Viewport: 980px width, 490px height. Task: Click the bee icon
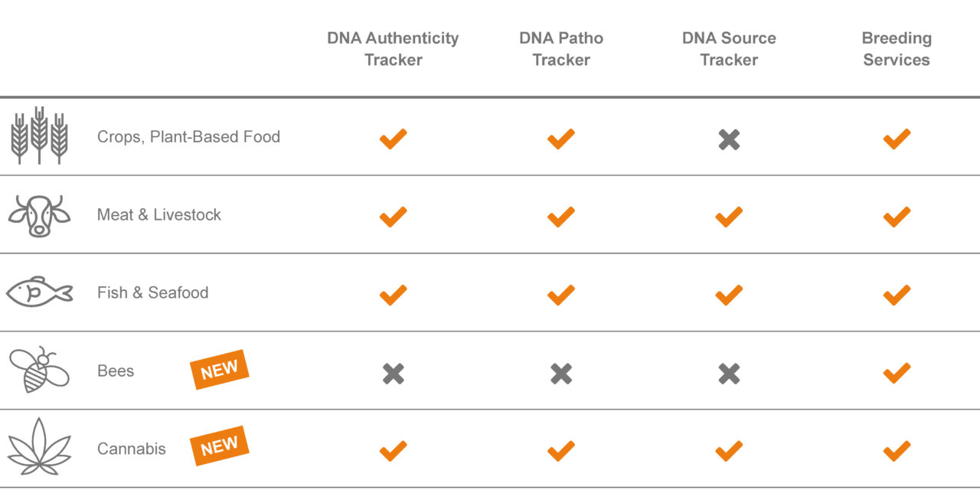coord(39,370)
